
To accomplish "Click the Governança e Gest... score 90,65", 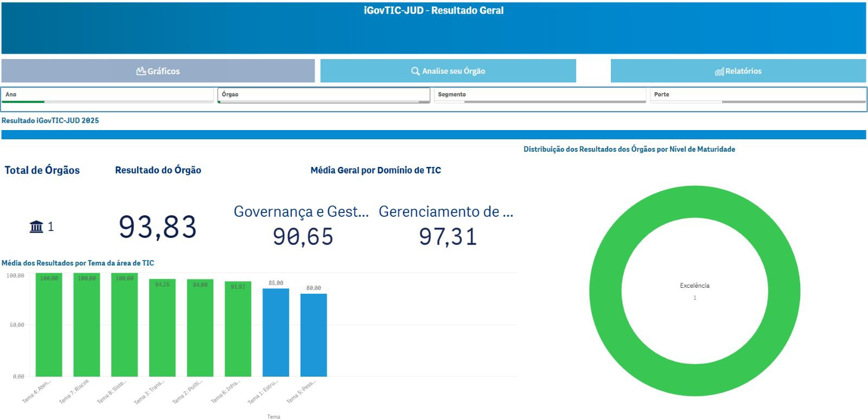I will coord(303,237).
